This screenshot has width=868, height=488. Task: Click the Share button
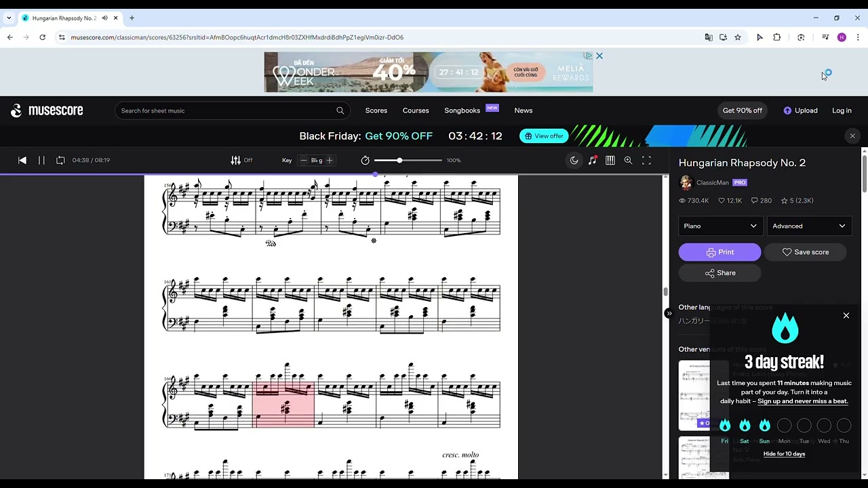point(719,273)
